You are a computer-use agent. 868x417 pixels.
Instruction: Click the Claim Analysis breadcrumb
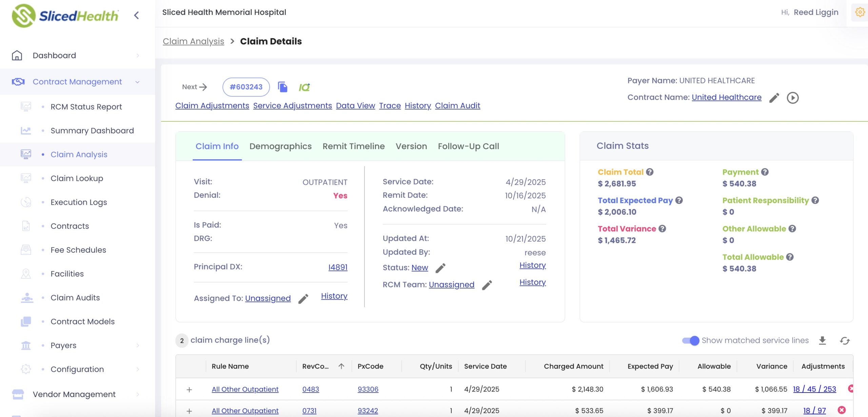(x=193, y=41)
